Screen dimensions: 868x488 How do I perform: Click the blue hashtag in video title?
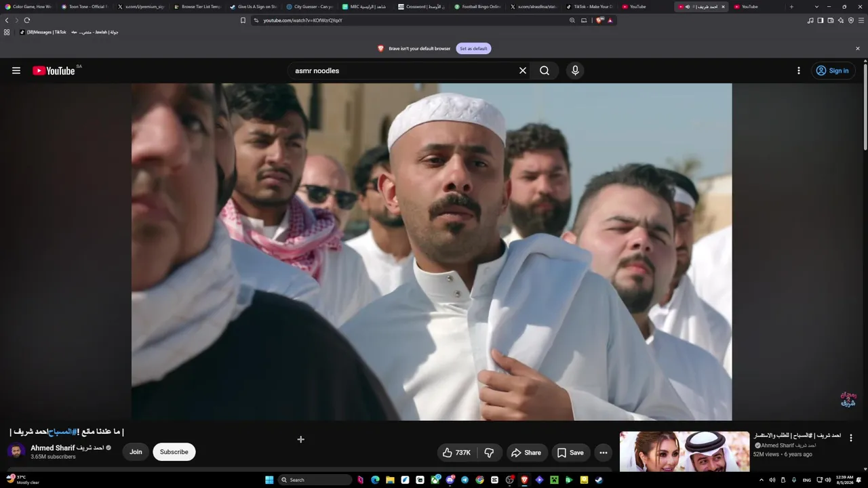point(61,432)
